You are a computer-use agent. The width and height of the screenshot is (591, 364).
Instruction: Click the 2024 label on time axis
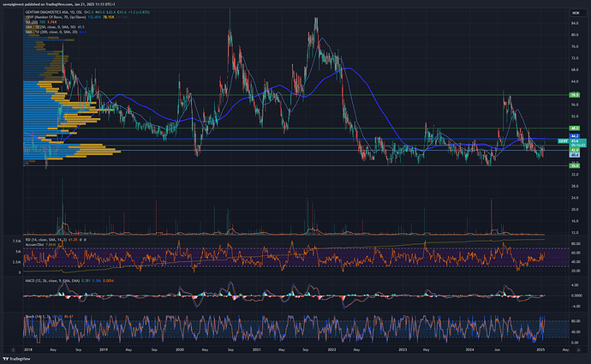point(469,349)
